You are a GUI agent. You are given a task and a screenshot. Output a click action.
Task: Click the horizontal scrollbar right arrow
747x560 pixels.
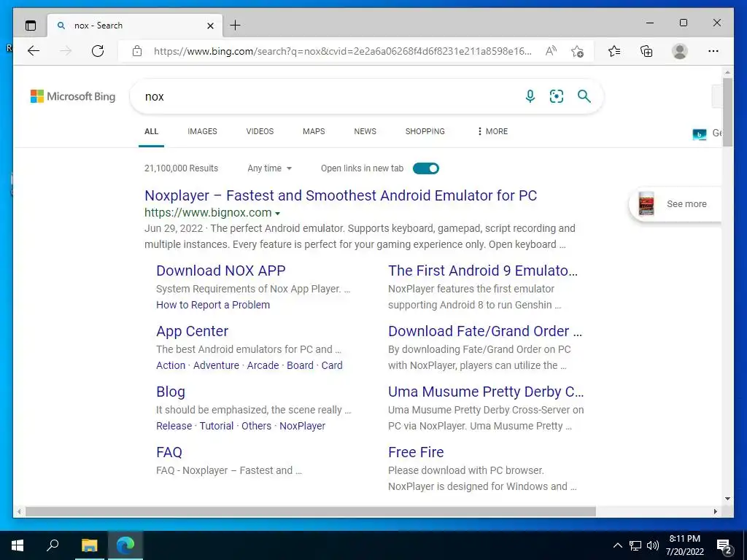(715, 511)
